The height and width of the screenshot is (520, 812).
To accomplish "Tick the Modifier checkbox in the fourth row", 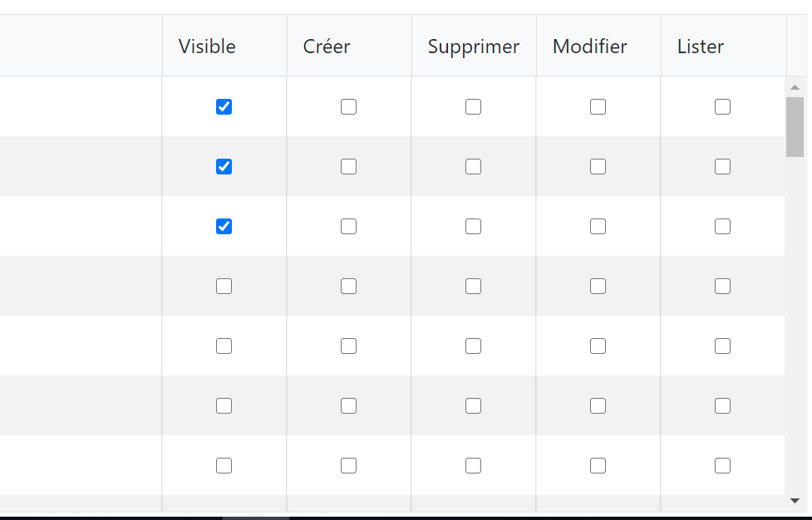I will click(598, 286).
